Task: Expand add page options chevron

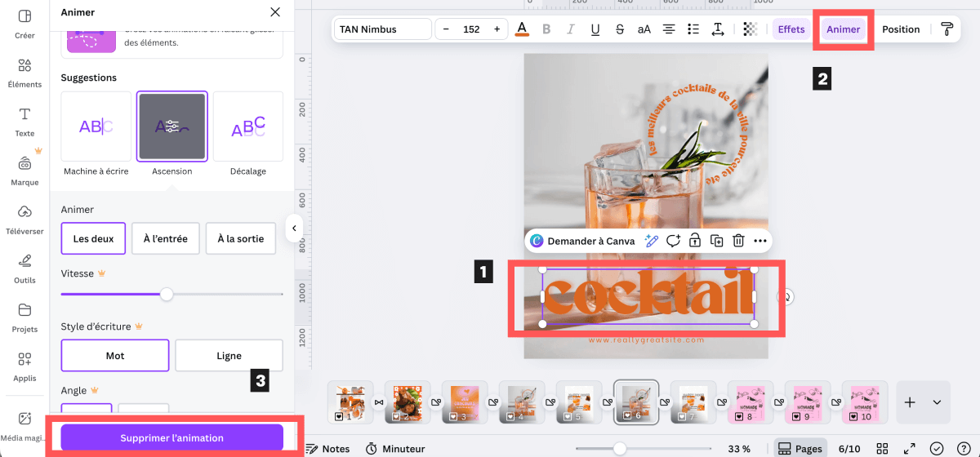Action: click(x=937, y=402)
